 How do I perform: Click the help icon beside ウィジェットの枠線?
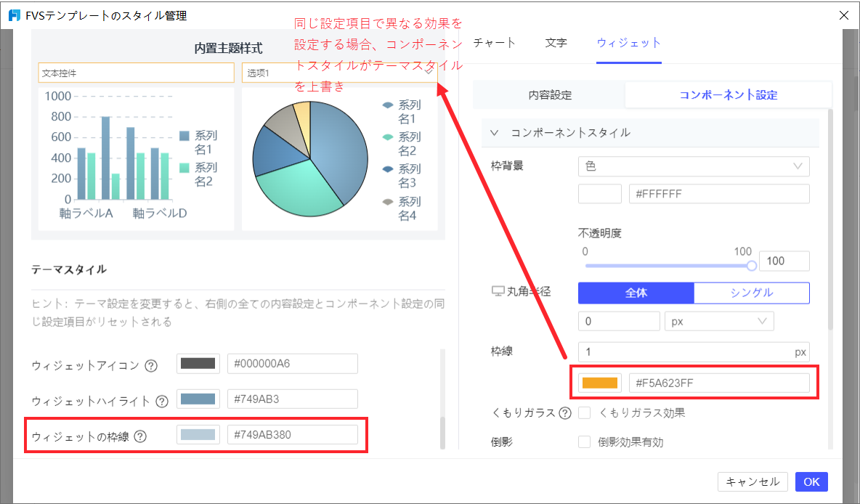pos(140,436)
